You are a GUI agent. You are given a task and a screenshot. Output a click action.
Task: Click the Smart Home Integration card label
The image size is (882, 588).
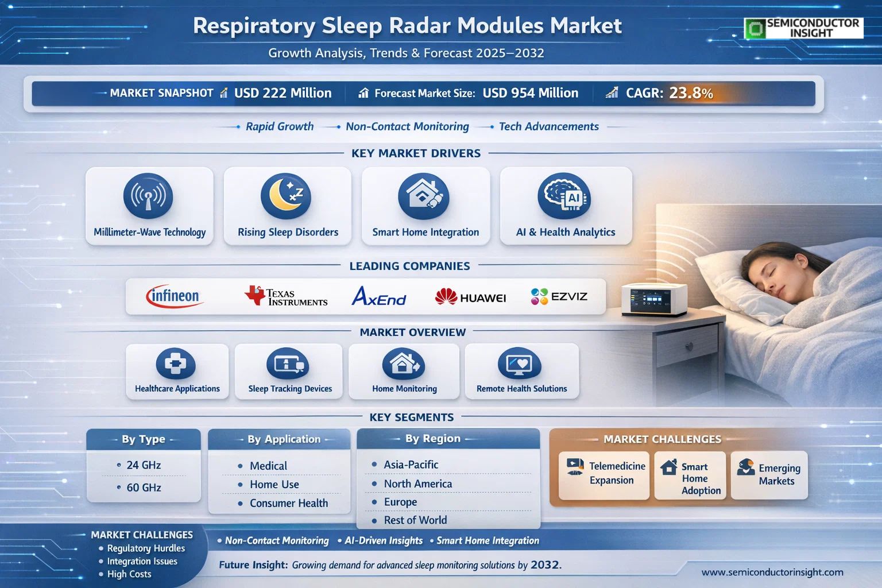[425, 232]
